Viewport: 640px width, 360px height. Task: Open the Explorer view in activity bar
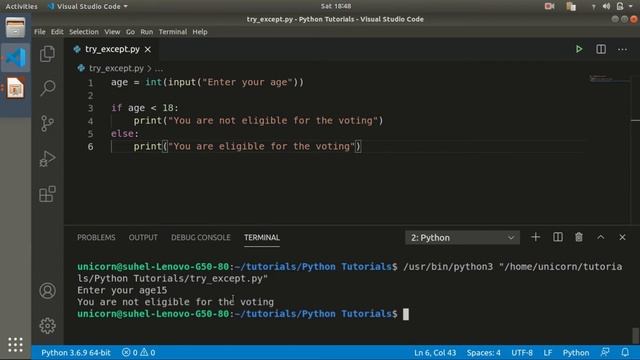pos(47,54)
